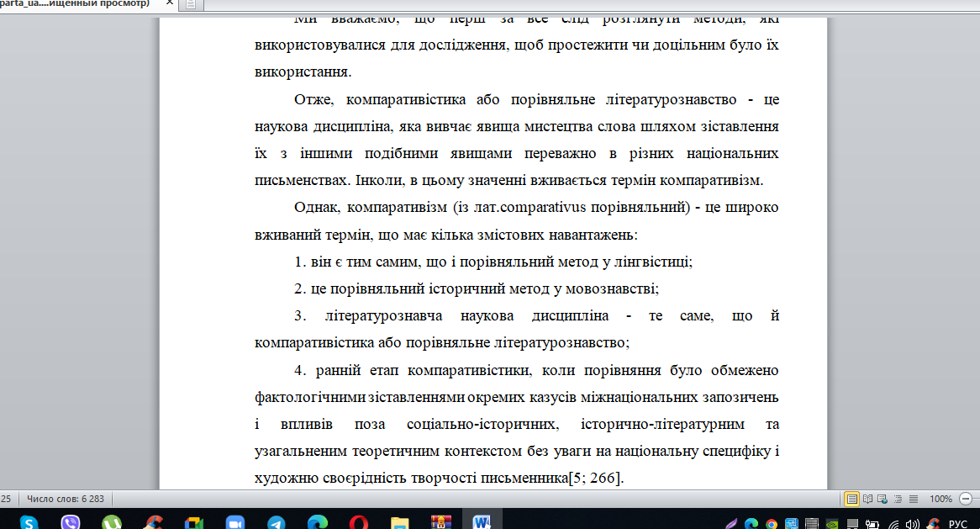Open Google Meet from the taskbar
The height and width of the screenshot is (529, 980).
click(194, 522)
